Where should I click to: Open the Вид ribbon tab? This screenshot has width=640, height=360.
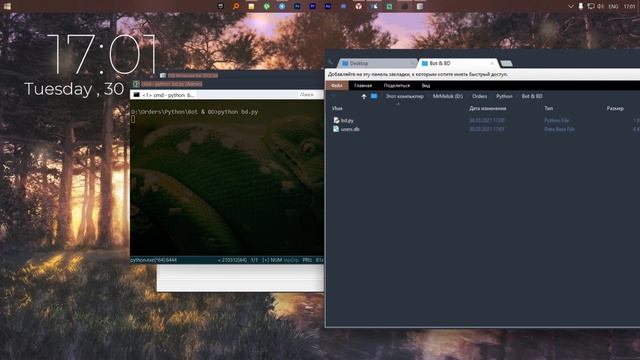pos(426,85)
